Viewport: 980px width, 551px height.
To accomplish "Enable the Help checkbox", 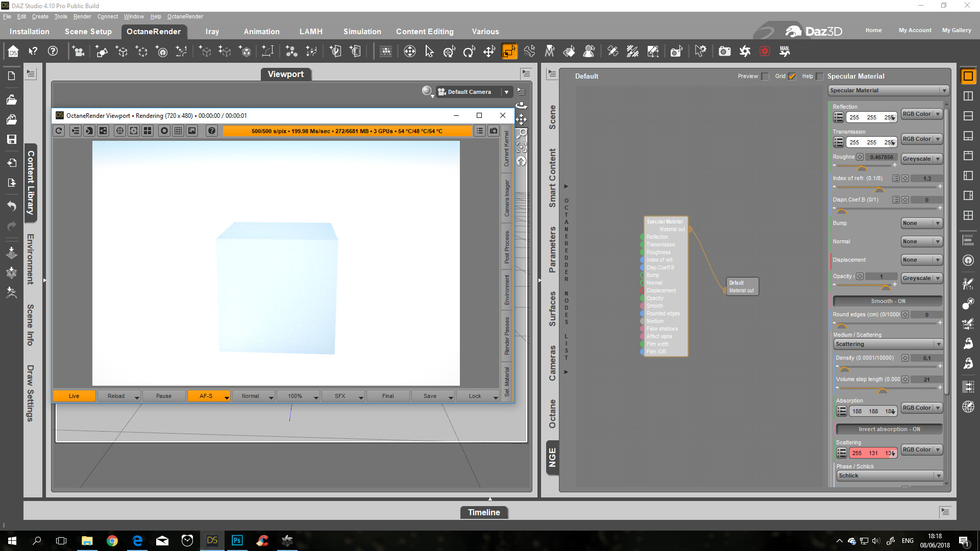I will 820,77.
